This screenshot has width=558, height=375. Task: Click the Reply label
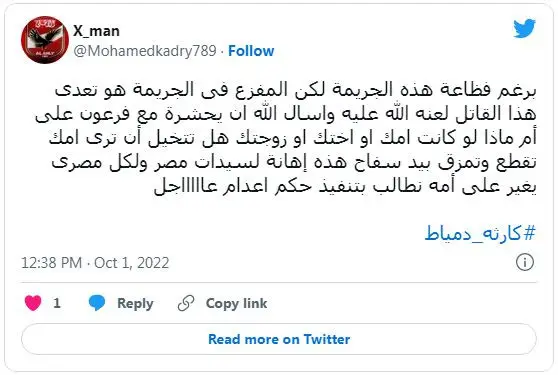tap(135, 303)
